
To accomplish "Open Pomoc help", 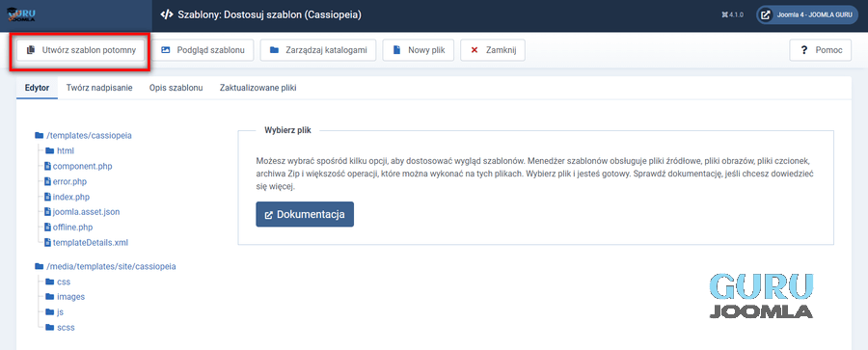I will pos(821,50).
